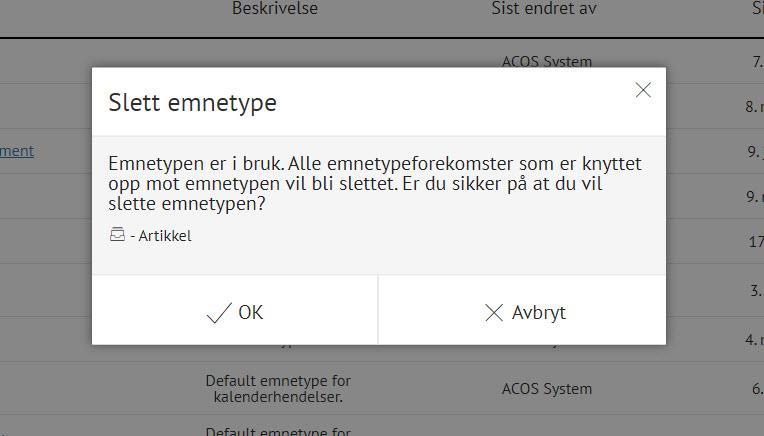Click the archive icon before Artikkel
The width and height of the screenshot is (764, 436).
coord(117,235)
